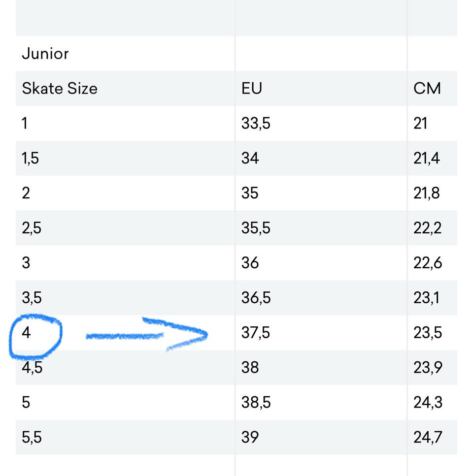Select the 22,6 CM cell

coord(428,263)
